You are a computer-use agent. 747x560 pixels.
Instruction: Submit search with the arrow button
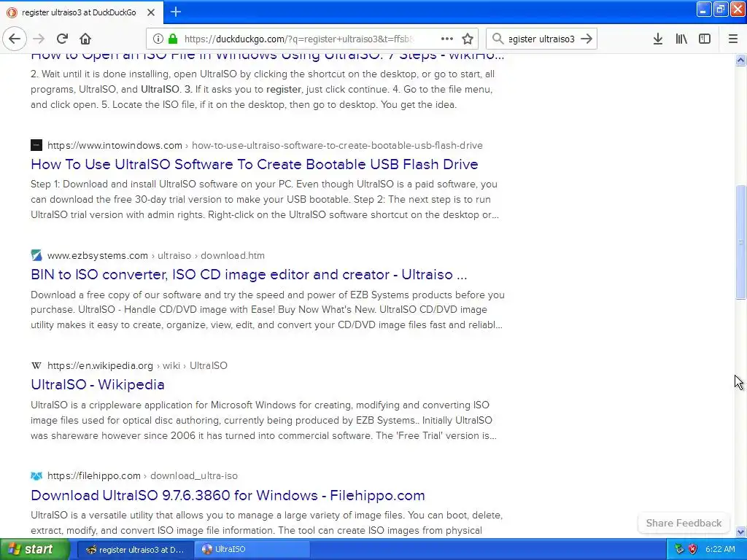click(587, 39)
